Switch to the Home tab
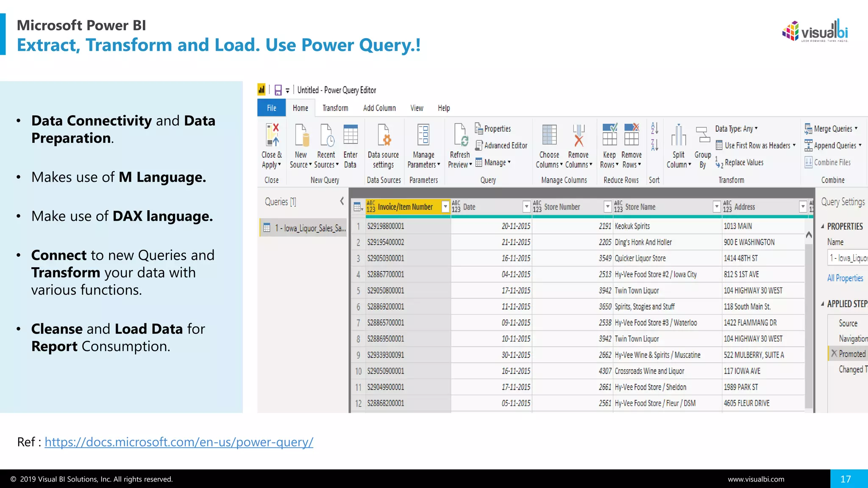This screenshot has height=488, width=868. pyautogui.click(x=300, y=108)
